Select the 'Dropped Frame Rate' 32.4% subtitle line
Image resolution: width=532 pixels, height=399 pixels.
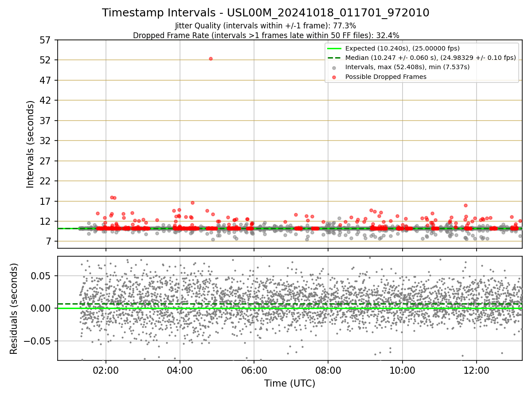point(266,35)
